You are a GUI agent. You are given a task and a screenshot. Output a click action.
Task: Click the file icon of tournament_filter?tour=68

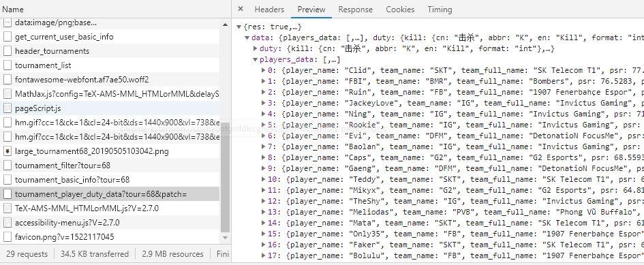(7, 166)
